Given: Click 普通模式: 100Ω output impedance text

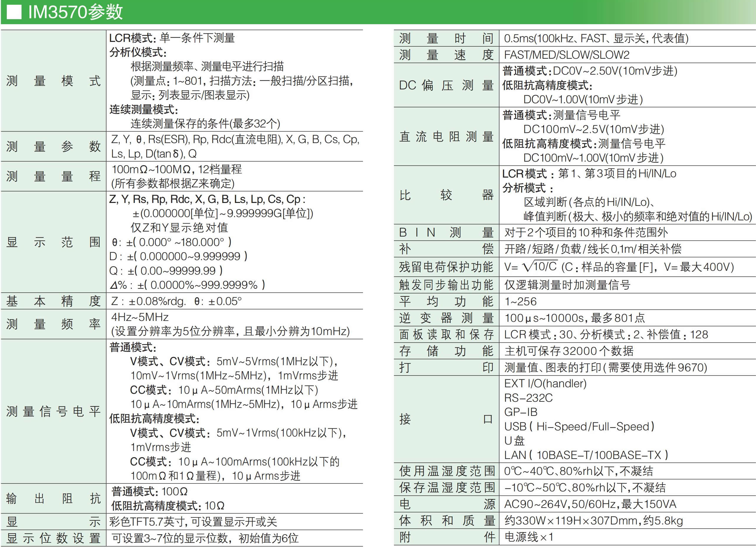Looking at the screenshot, I should pyautogui.click(x=149, y=491).
